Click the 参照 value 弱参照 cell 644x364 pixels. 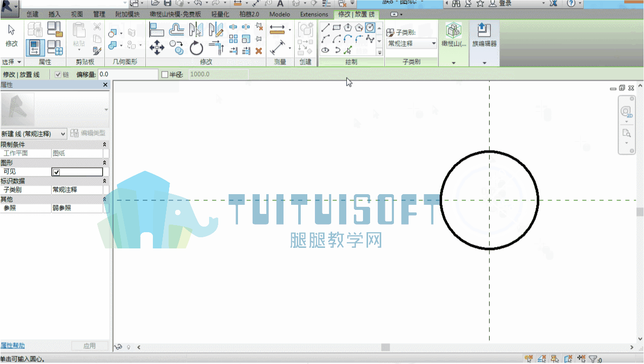coord(77,208)
